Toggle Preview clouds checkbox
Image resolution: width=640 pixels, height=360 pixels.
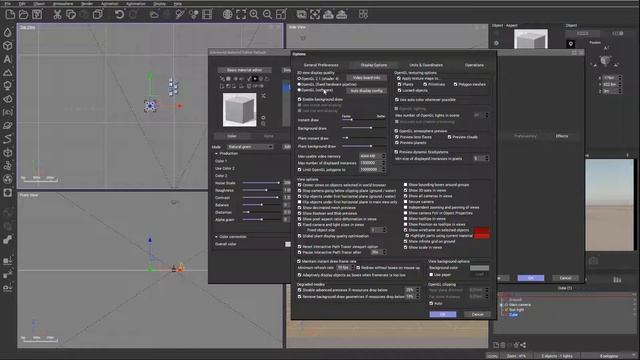pyautogui.click(x=450, y=137)
